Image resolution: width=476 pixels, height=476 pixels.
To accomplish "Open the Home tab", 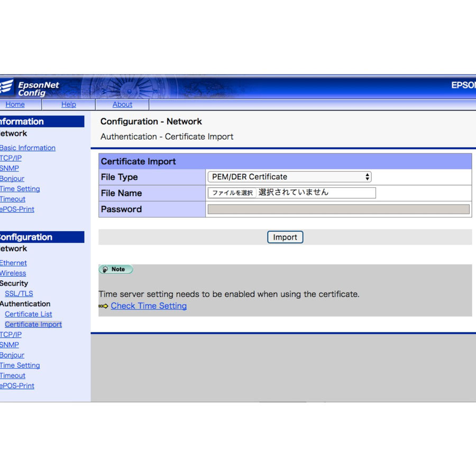I will coord(15,105).
